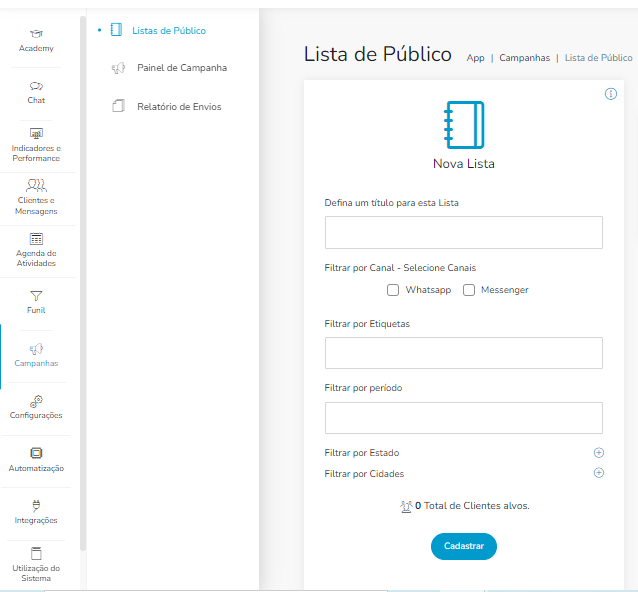This screenshot has height=592, width=638.
Task: Open the Configurações gears icon
Action: 36,402
